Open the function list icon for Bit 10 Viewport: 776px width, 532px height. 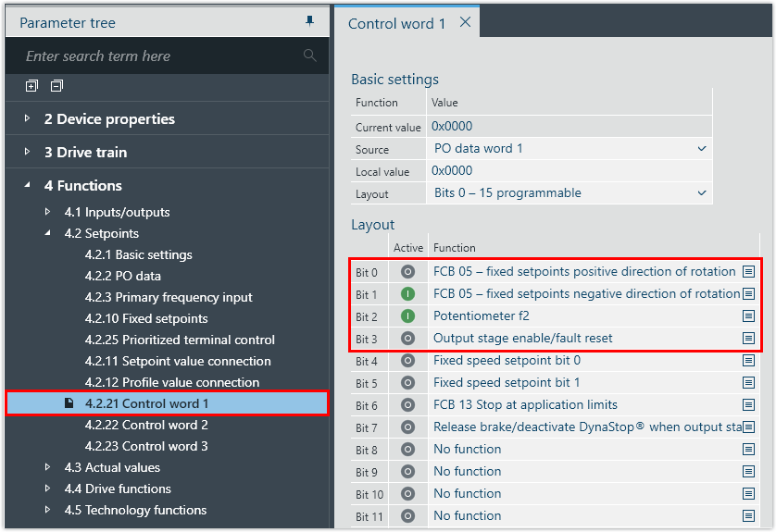748,494
